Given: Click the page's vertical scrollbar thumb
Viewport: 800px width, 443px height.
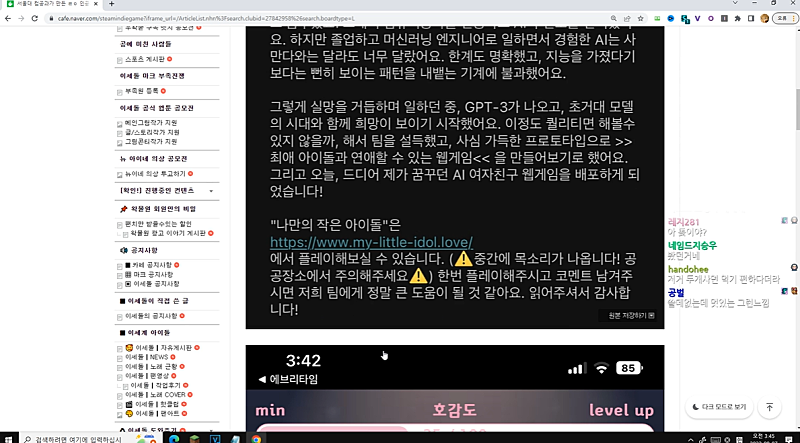Looking at the screenshot, I should click(796, 111).
